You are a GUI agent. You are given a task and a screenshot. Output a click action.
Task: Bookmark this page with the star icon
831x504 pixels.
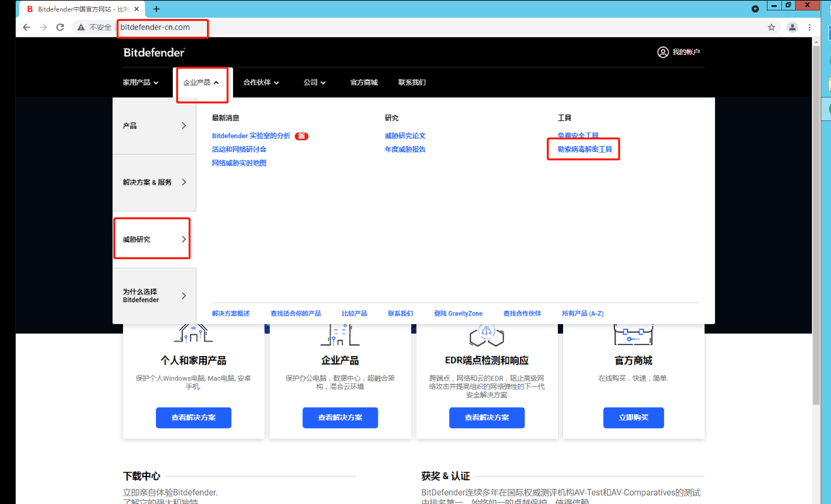[x=771, y=27]
